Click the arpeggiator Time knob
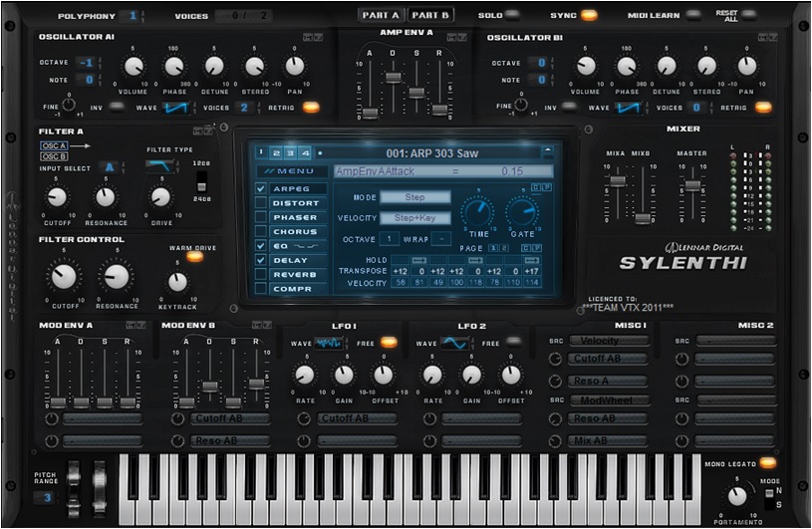 click(x=477, y=212)
